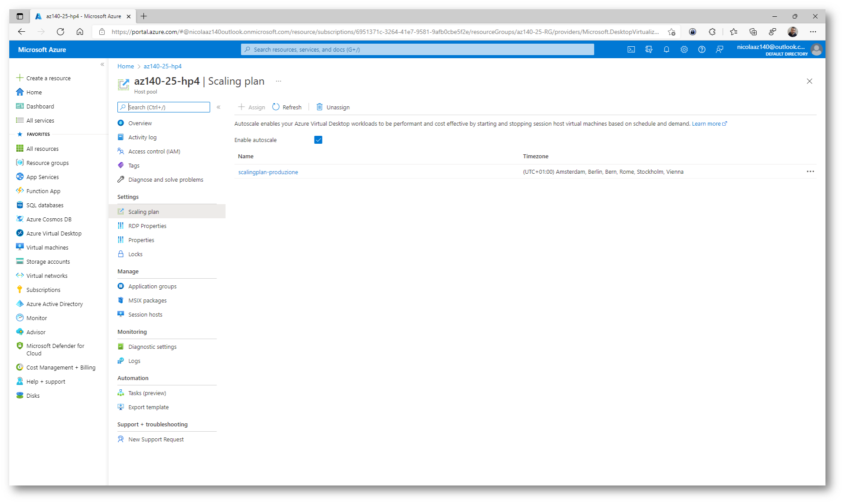Open All services
844x504 pixels.
coord(40,120)
